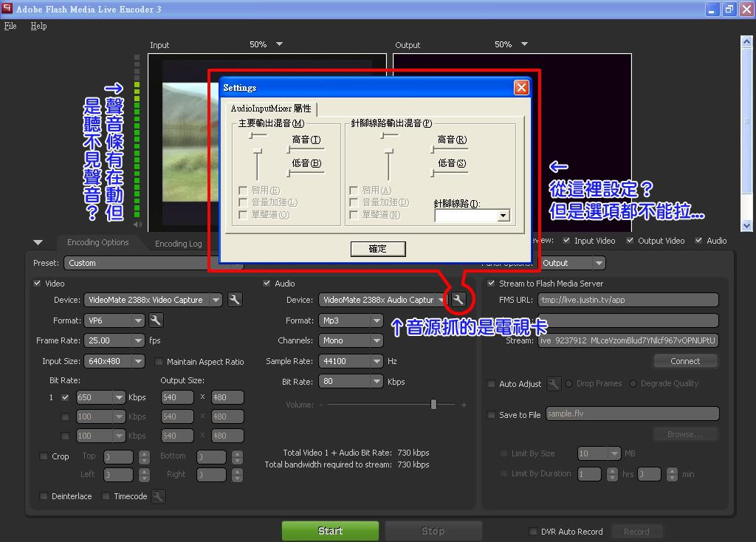This screenshot has width=756, height=542.
Task: Click the speaker icon below audio meter
Action: (137, 224)
